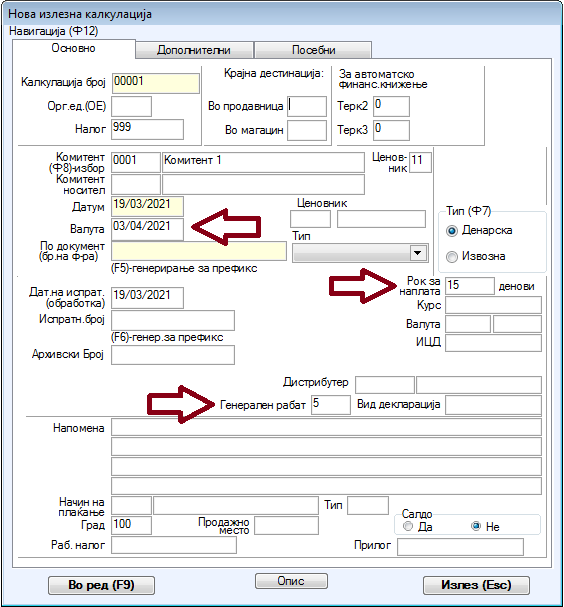Image resolution: width=564 pixels, height=607 pixels.
Task: Expand the Тип dropdown arrow
Action: [x=417, y=253]
